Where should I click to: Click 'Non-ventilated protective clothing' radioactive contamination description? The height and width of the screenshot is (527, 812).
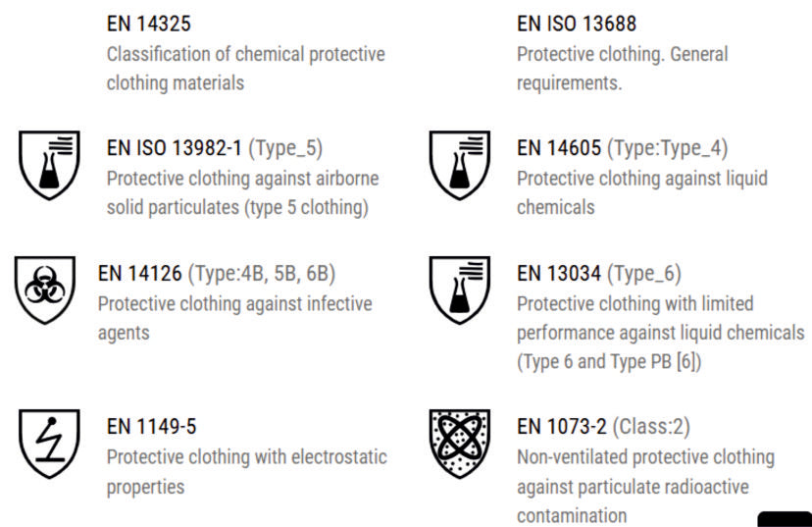[x=645, y=487]
